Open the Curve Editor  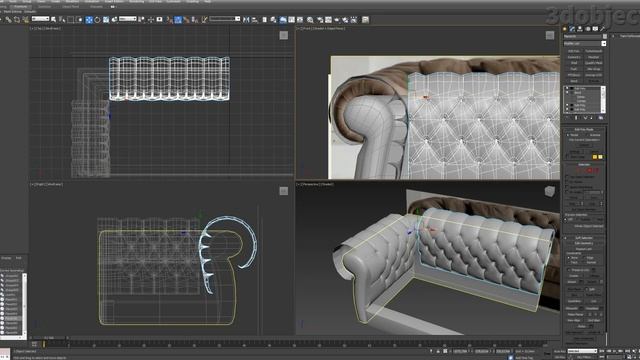click(x=291, y=20)
